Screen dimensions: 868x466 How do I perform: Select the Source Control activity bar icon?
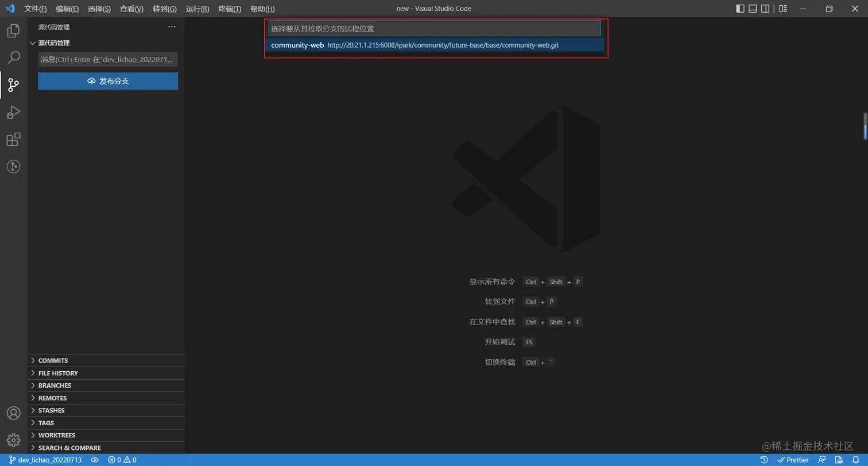tap(13, 85)
